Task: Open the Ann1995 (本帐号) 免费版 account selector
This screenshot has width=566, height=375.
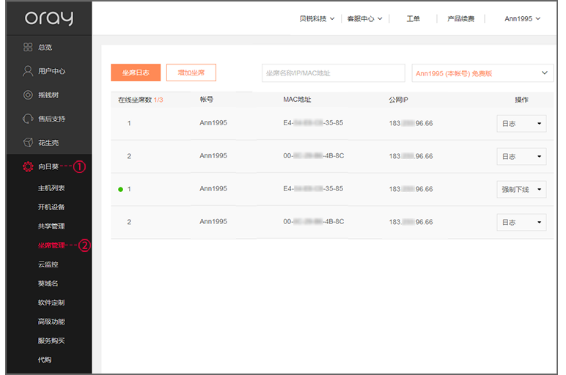Action: (x=482, y=73)
